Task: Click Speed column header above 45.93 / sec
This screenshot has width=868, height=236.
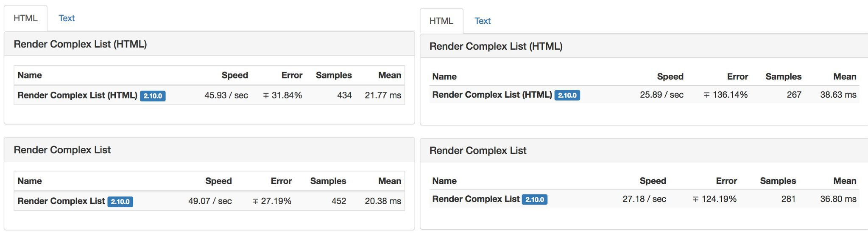Action: pyautogui.click(x=234, y=75)
